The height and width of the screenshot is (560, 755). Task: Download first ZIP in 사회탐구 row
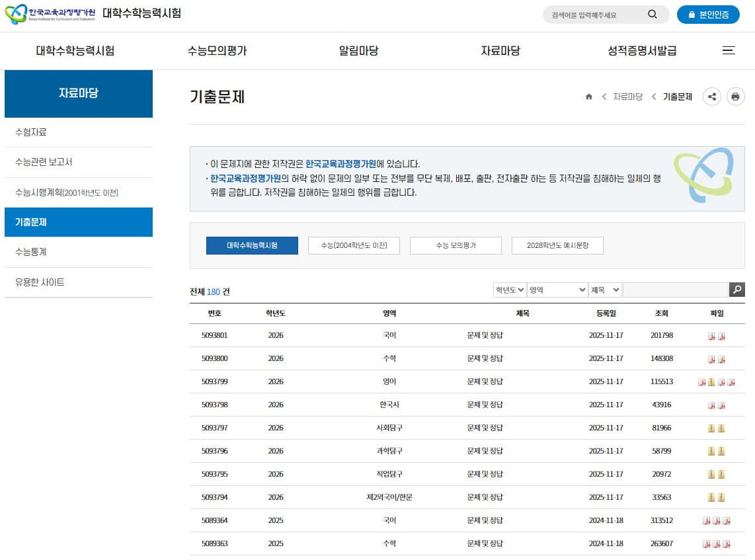pyautogui.click(x=711, y=428)
